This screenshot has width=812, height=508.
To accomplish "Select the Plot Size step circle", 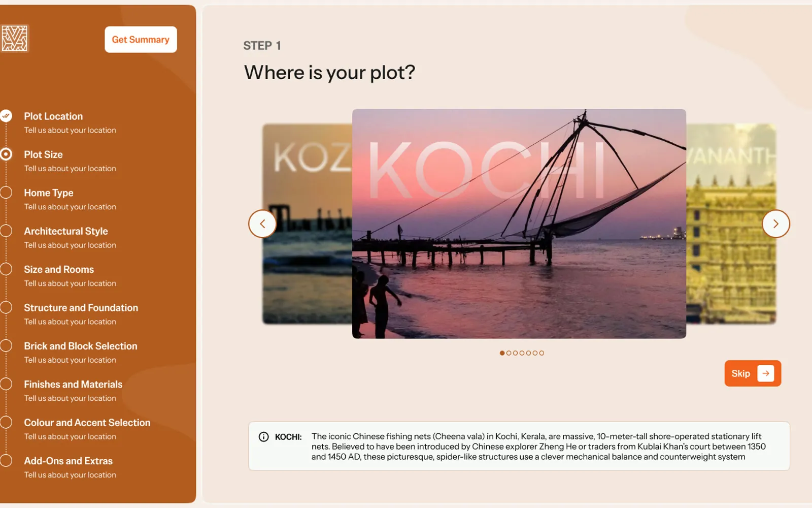I will coord(6,154).
